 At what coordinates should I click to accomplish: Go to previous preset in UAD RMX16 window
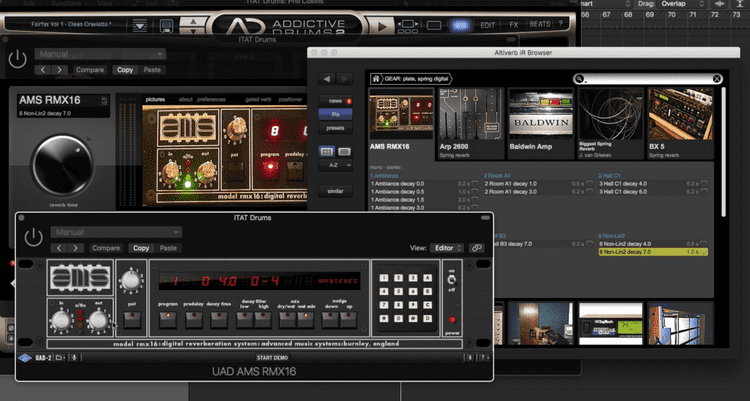tap(59, 248)
